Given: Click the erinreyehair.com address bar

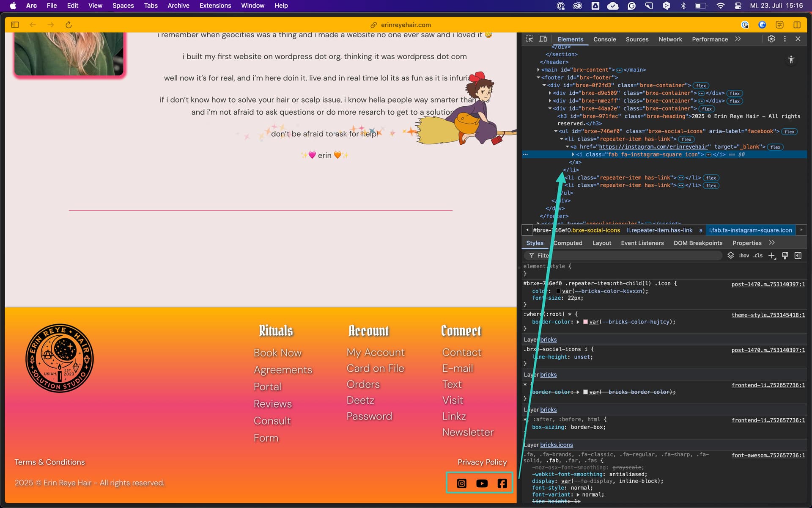Looking at the screenshot, I should (405, 25).
